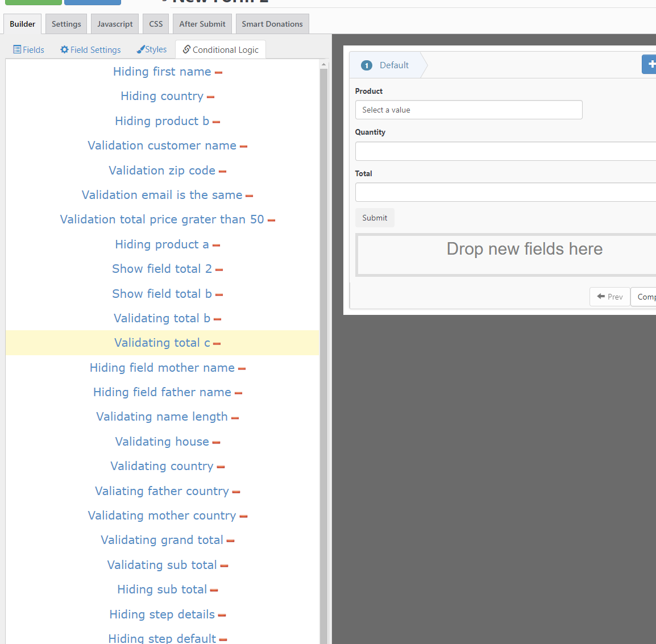Select the Smart Donations tab

coord(272,24)
